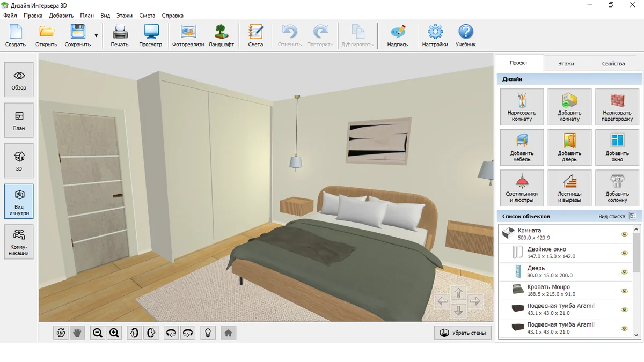Add furniture with Добавить мебель
This screenshot has width=644, height=362.
click(522, 148)
